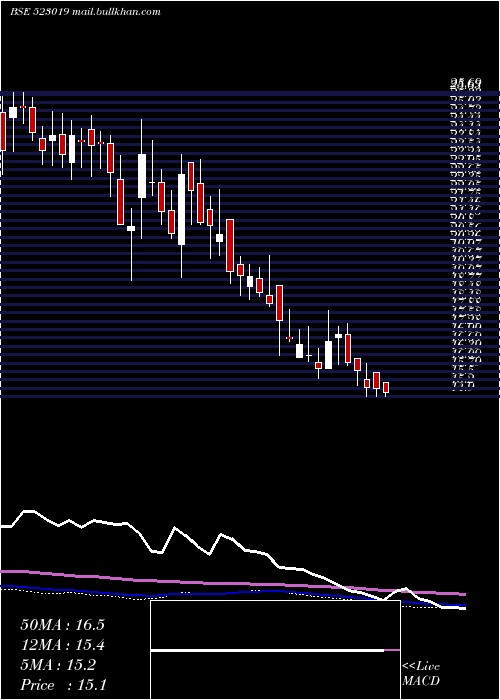Click the '<<Live MACD' label
This screenshot has height=700, width=500.
[421, 674]
